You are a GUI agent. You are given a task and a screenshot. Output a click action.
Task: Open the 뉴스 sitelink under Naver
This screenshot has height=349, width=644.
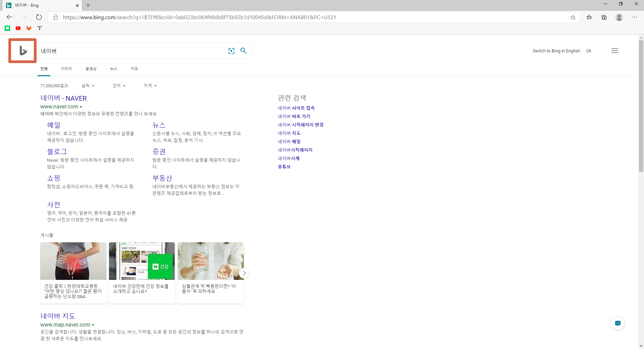point(159,125)
